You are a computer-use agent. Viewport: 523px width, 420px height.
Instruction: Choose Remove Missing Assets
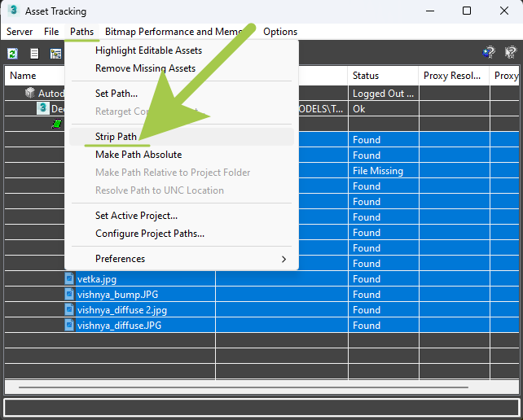click(x=182, y=68)
